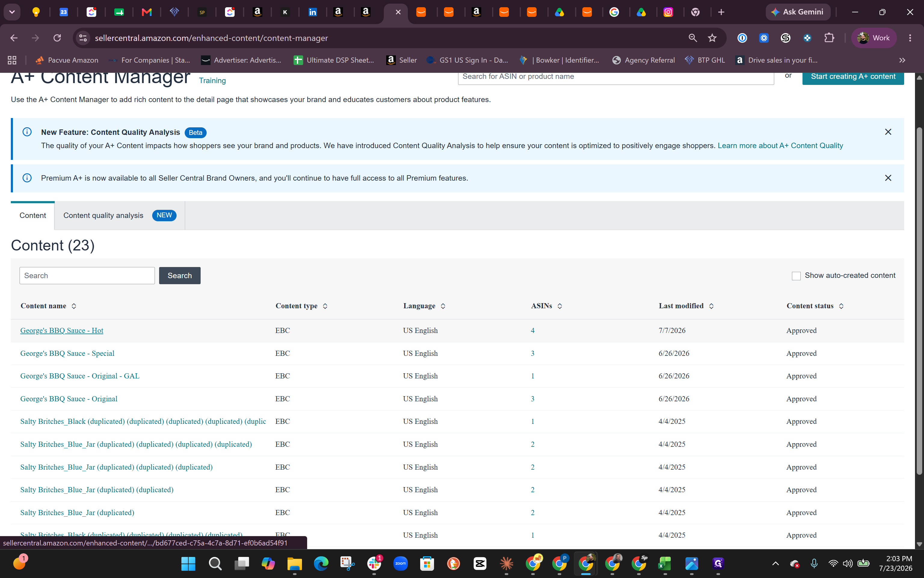Screen dimensions: 924x578
Task: Open George's BBQ Sauce - Special content
Action: pyautogui.click(x=67, y=354)
